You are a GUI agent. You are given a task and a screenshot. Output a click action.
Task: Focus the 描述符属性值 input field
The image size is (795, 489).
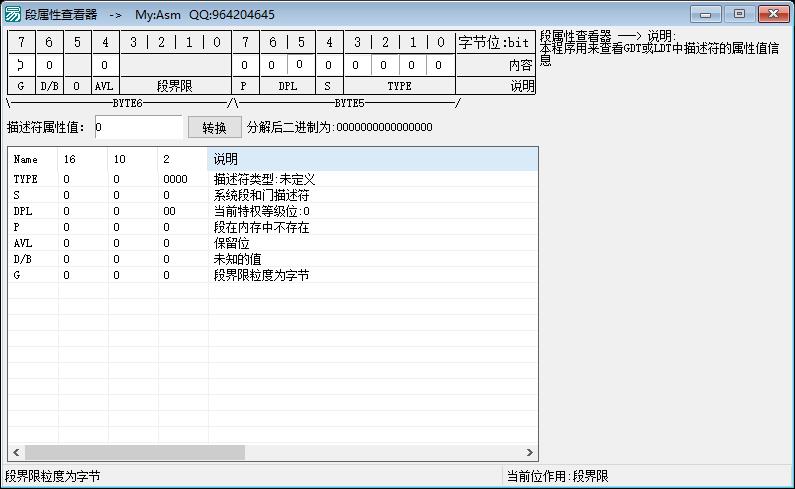[138, 128]
